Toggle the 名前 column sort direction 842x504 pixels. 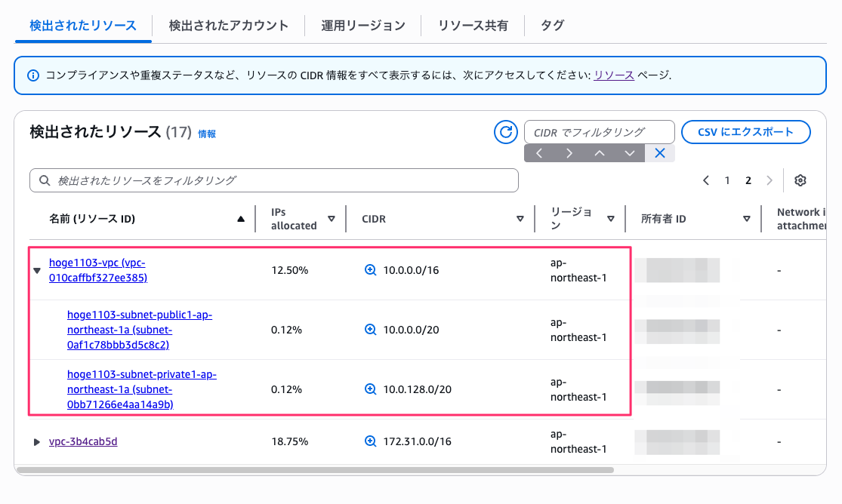(x=241, y=218)
